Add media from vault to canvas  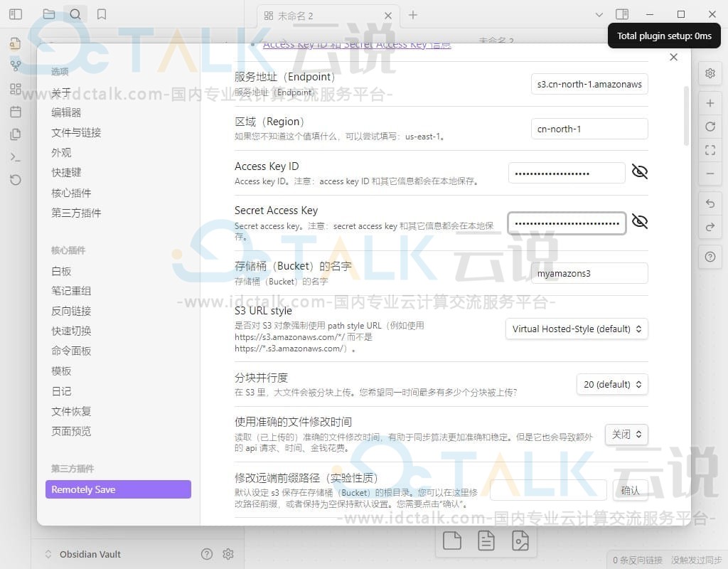(520, 541)
